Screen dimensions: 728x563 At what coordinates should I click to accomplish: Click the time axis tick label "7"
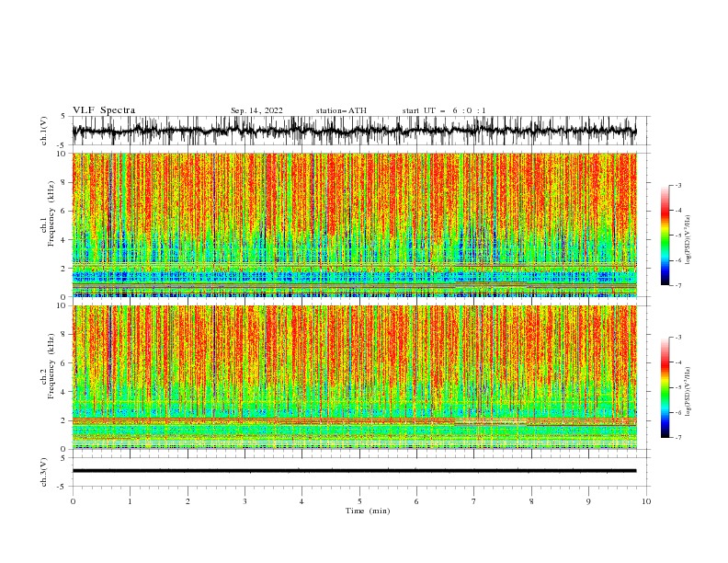tap(474, 501)
